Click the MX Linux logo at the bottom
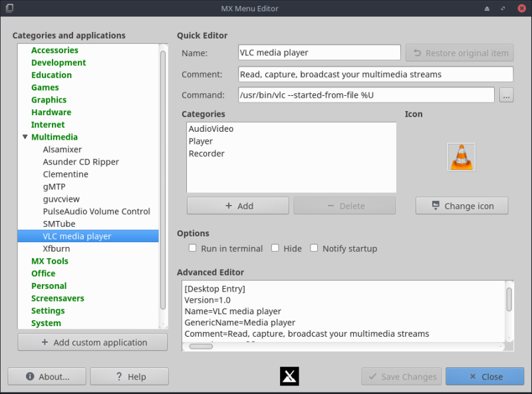This screenshot has width=532, height=394. [x=289, y=376]
